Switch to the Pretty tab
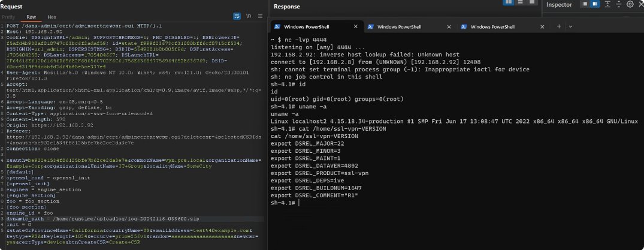This screenshot has height=250, width=644. [x=8, y=17]
